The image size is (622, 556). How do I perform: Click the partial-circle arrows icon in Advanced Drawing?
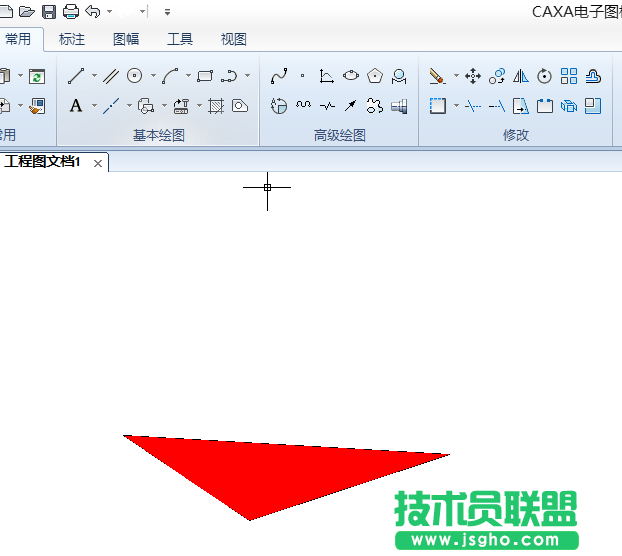pyautogui.click(x=278, y=106)
